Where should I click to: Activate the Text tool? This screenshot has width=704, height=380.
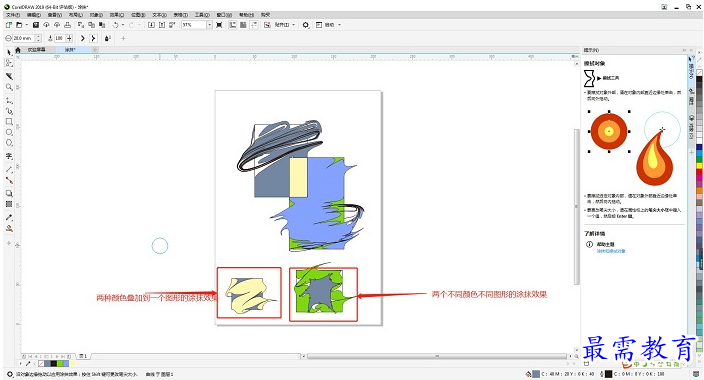9,156
